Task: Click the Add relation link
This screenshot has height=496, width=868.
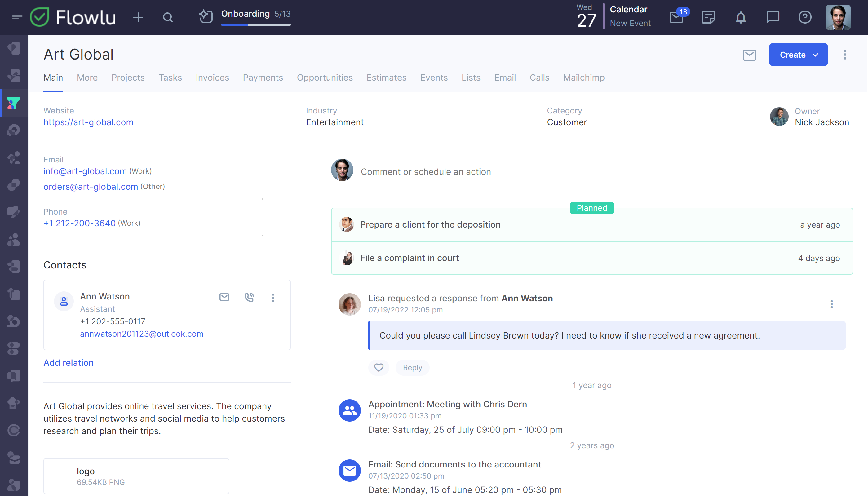Action: (68, 363)
